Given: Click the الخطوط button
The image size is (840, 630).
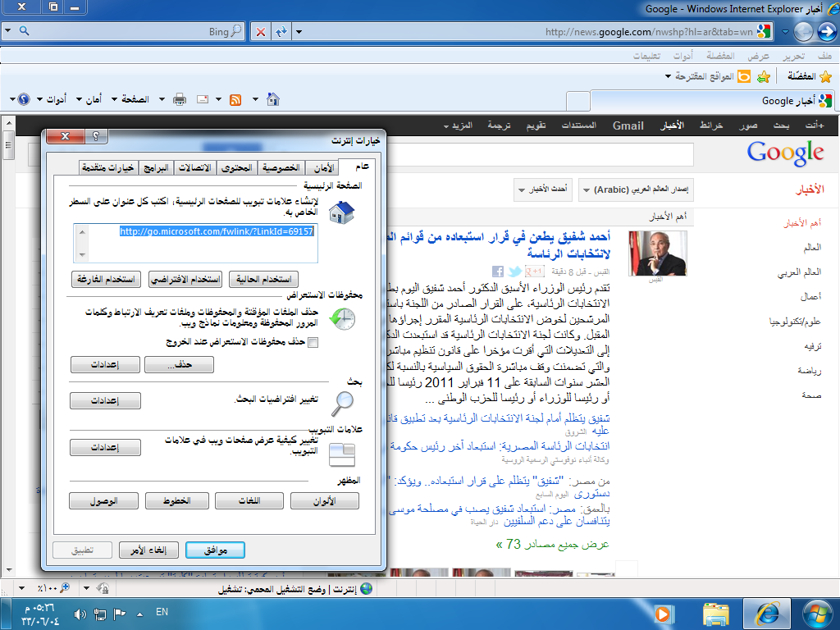Looking at the screenshot, I should (177, 501).
